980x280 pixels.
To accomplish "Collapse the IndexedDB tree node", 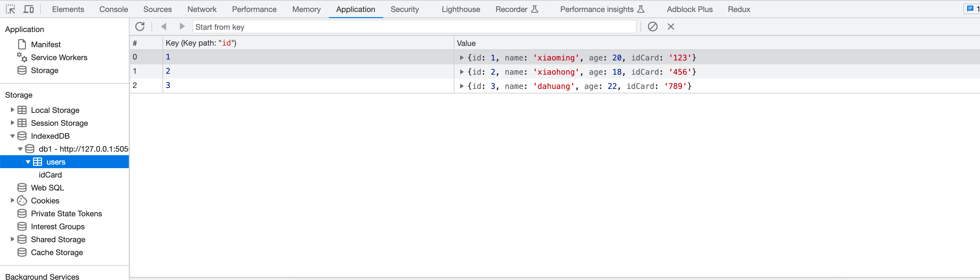I will (12, 136).
